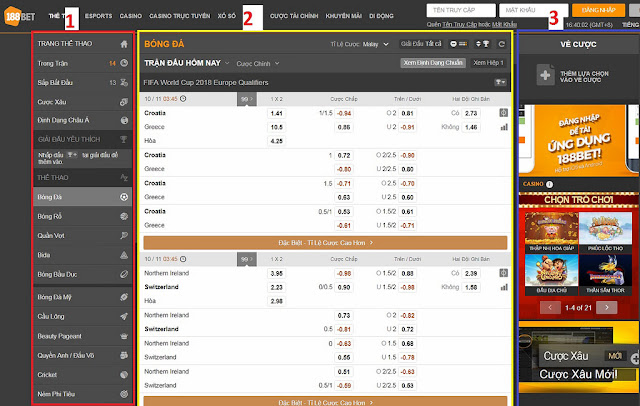Go to previous casino games page arrow

(550, 308)
